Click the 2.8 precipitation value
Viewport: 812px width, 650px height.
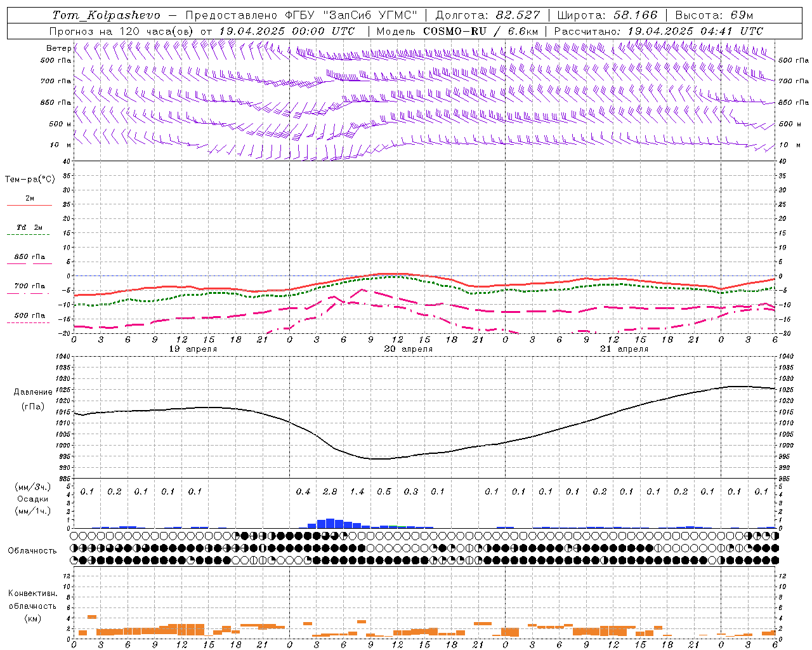pyautogui.click(x=330, y=491)
